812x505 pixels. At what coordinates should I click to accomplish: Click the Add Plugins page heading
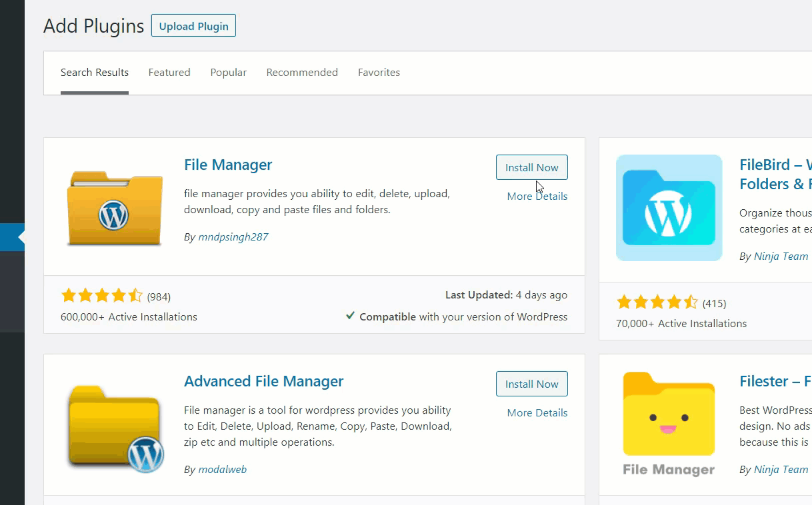[x=94, y=26]
